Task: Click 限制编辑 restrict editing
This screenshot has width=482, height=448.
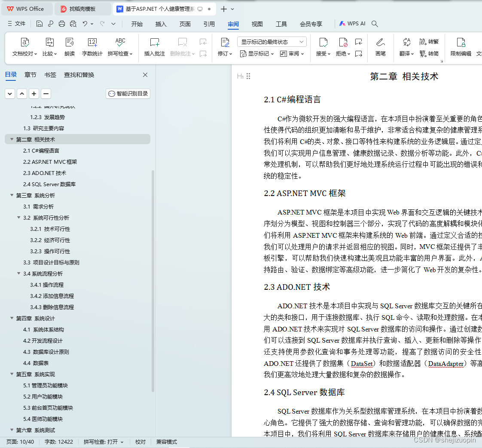Action: coord(461,47)
